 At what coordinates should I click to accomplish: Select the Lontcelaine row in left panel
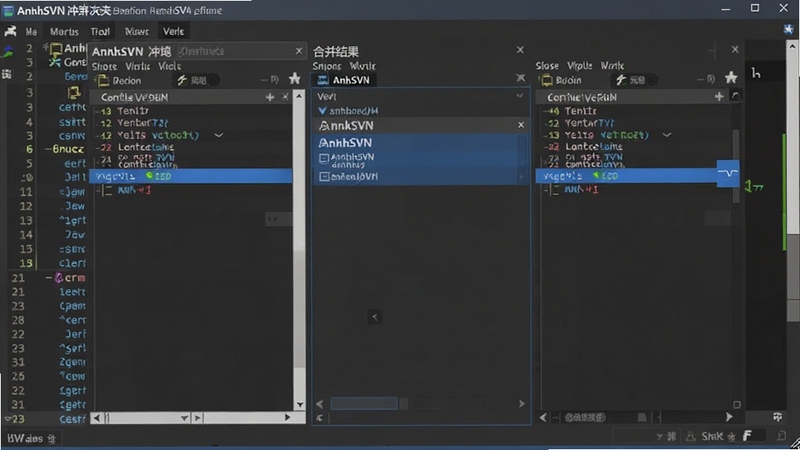pos(191,147)
